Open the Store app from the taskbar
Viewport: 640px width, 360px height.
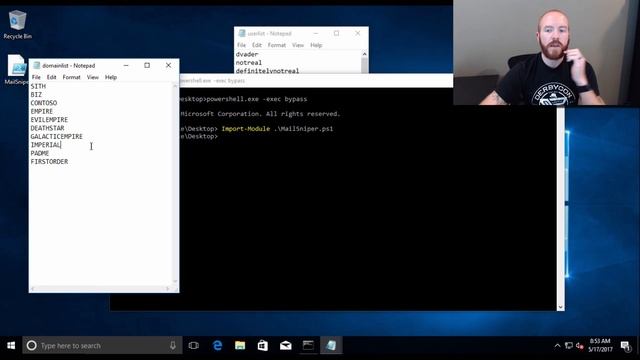pos(263,346)
